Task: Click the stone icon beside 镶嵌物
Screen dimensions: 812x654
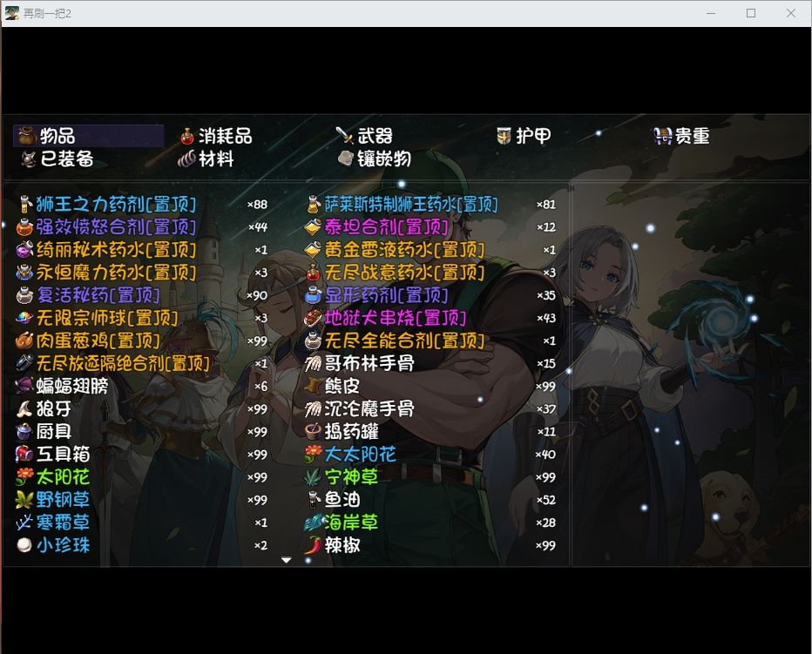Action: coord(345,158)
